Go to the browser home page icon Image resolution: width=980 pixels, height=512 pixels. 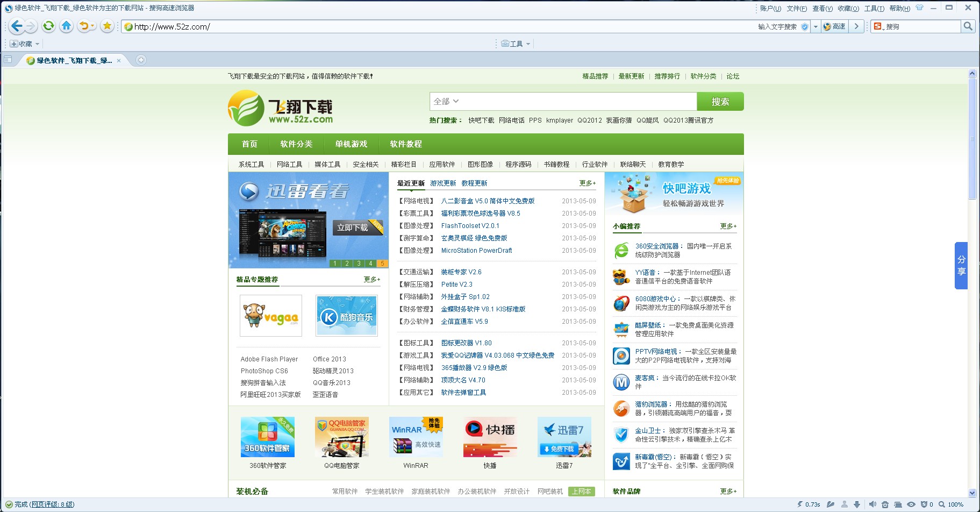click(66, 26)
